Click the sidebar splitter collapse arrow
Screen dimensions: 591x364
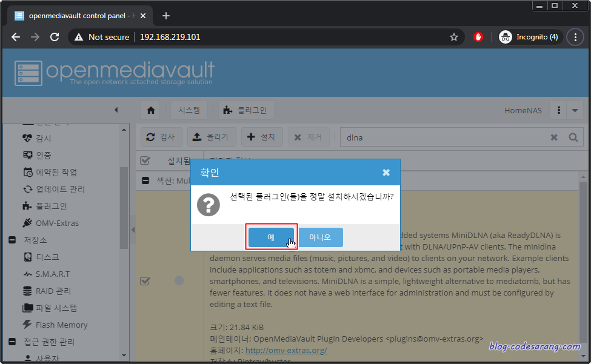133,230
